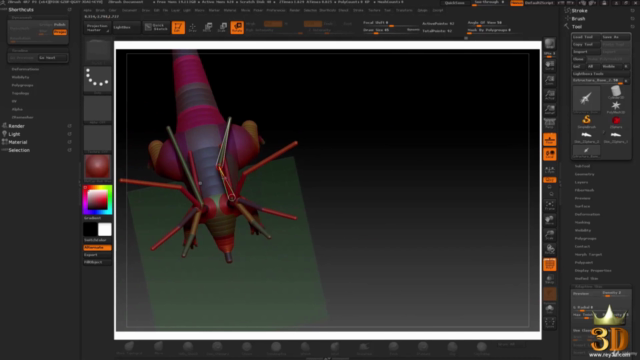Open the Dots stroke type selector
Viewport: 640px width, 360px height.
[x=98, y=79]
